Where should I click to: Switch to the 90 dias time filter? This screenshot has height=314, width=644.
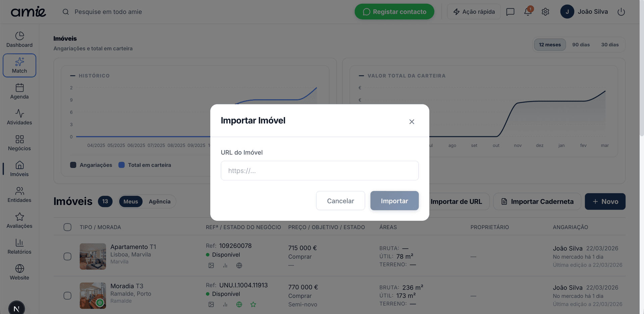click(581, 44)
